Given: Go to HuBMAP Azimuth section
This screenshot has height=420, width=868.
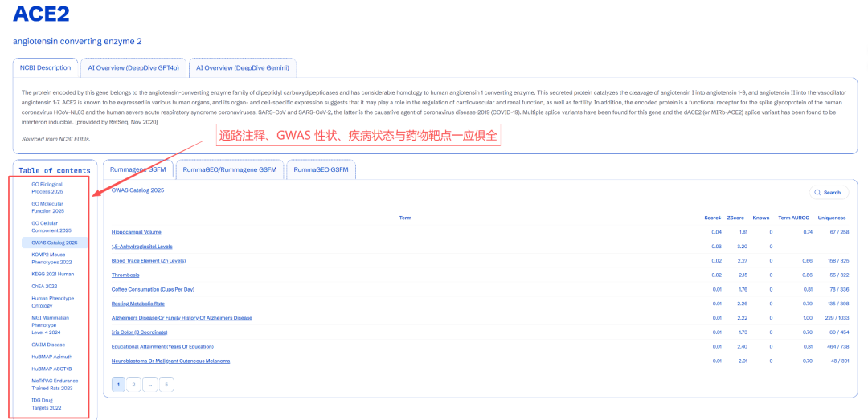Looking at the screenshot, I should coord(51,357).
